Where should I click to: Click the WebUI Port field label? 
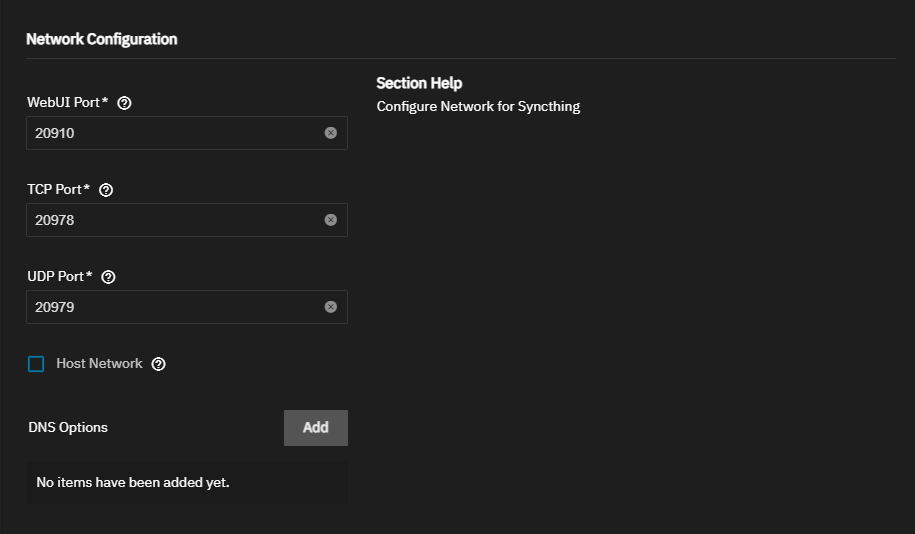[68, 103]
